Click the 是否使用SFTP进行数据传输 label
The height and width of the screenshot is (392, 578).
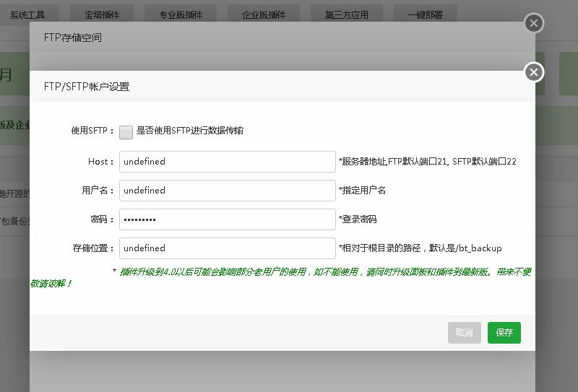point(190,131)
